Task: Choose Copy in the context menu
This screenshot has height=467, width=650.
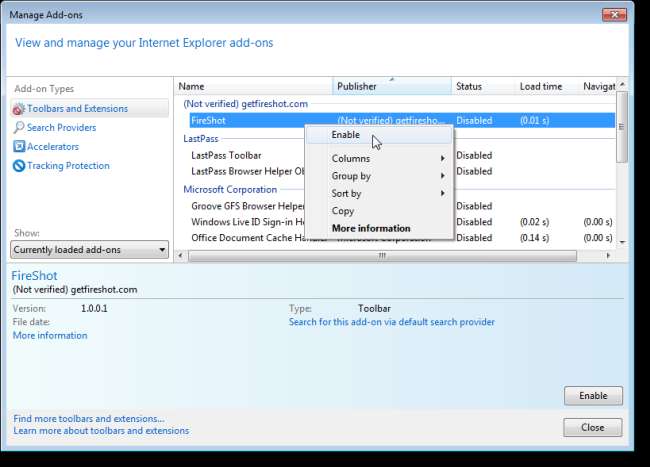Action: point(379,211)
